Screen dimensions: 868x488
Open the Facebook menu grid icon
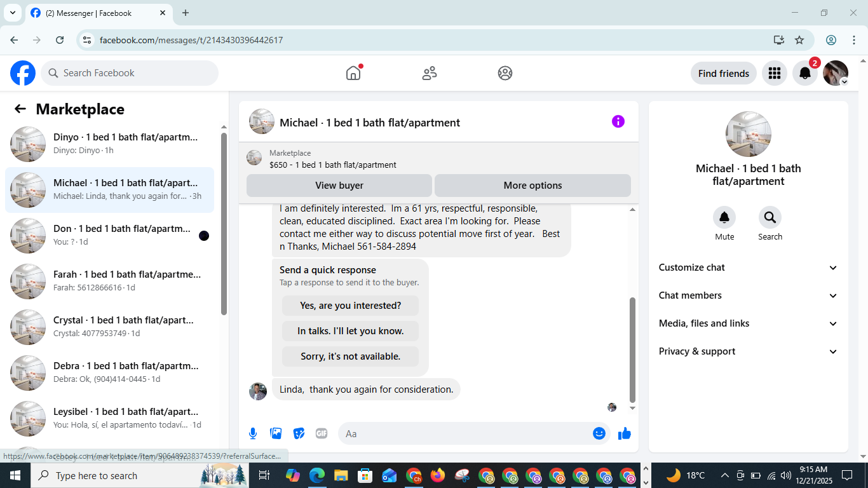point(774,73)
